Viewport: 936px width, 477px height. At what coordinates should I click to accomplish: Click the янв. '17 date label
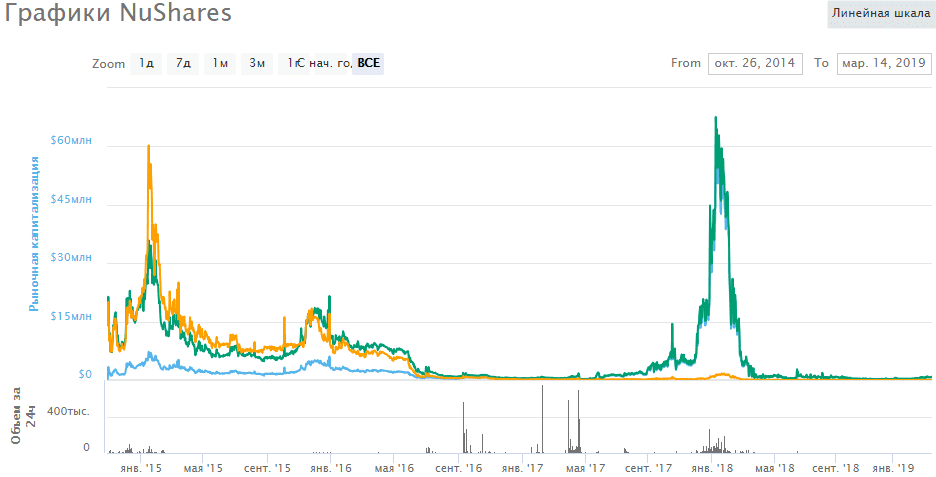pos(523,468)
